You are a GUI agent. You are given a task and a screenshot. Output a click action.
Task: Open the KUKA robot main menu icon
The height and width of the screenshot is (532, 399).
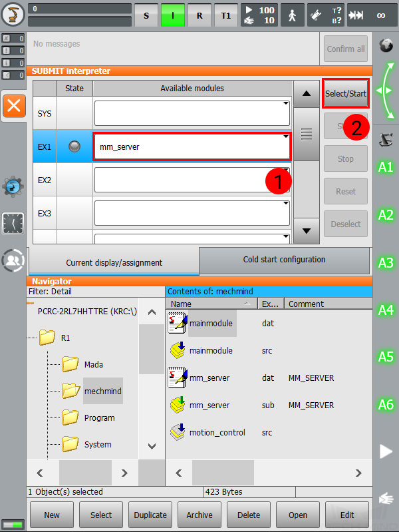13,14
